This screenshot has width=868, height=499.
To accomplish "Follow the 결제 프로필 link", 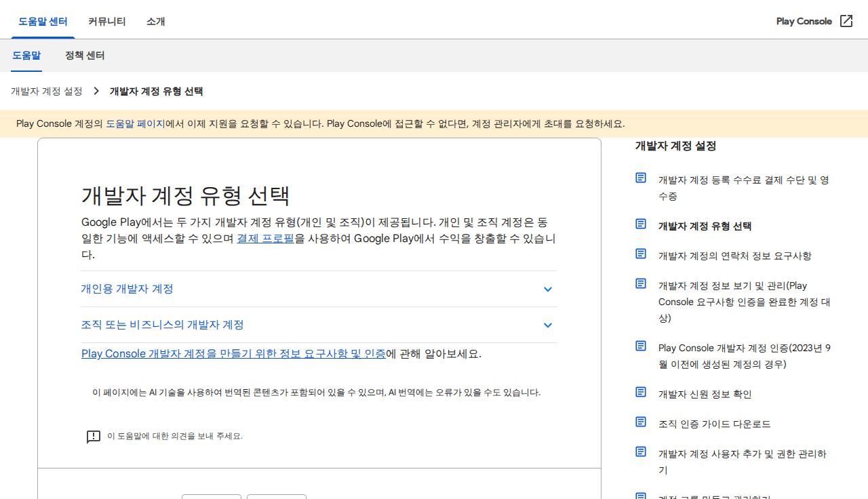I will tap(265, 238).
